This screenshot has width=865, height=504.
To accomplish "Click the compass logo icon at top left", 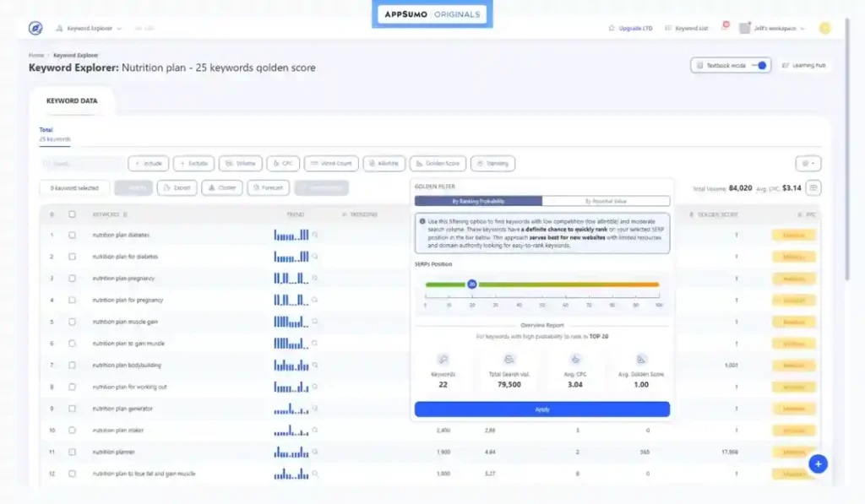I will coord(35,28).
